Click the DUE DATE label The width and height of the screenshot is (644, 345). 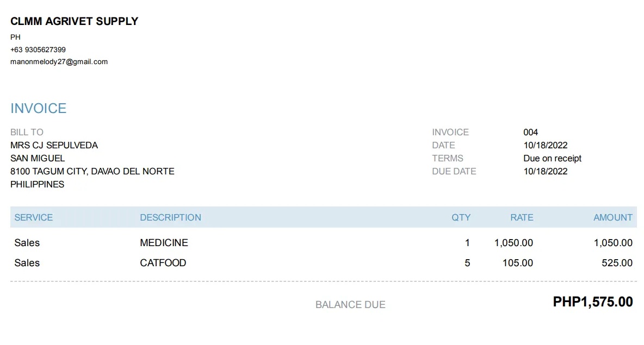click(x=454, y=171)
